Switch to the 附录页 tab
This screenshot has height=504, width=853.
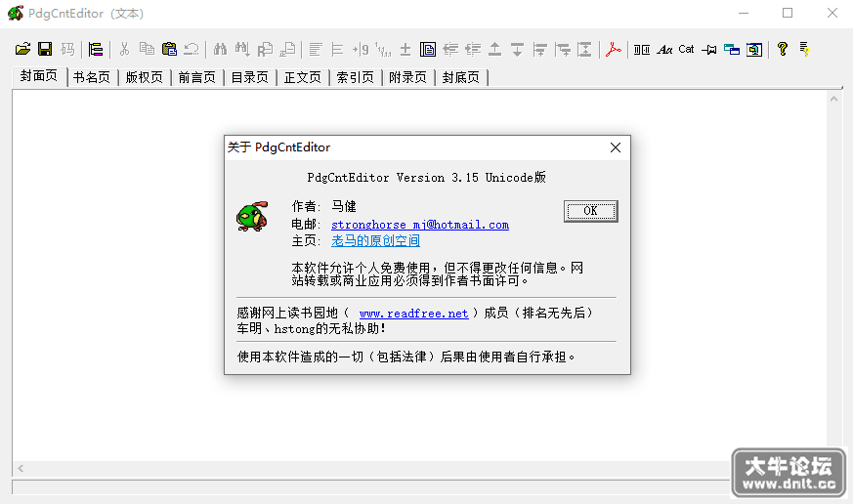[x=408, y=77]
